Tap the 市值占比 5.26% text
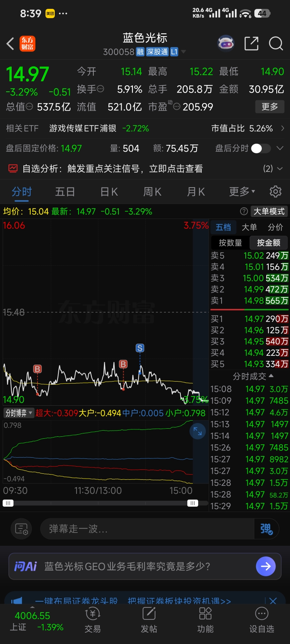The image size is (290, 644). (242, 128)
